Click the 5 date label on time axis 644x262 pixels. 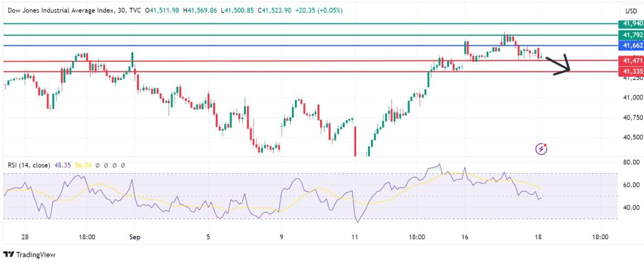(x=208, y=237)
